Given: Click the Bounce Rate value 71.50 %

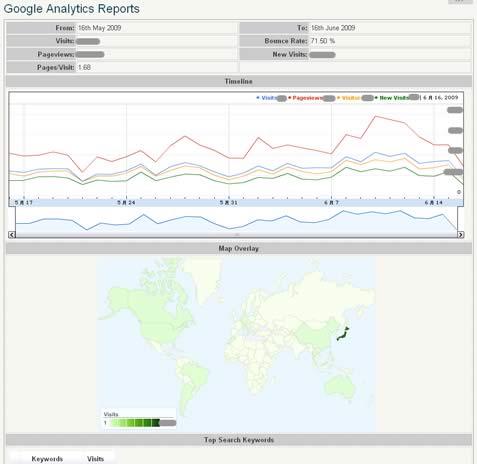Looking at the screenshot, I should [x=323, y=41].
